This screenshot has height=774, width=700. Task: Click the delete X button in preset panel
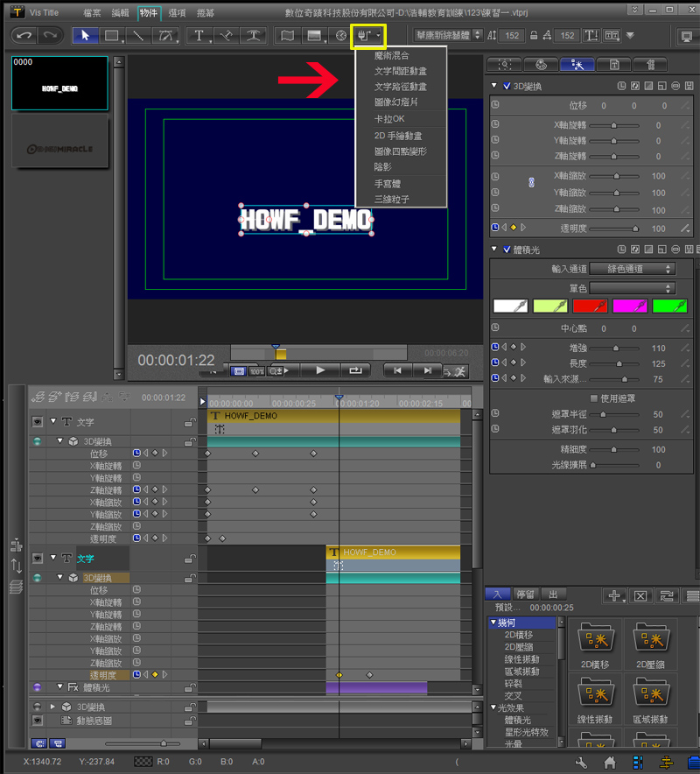click(640, 595)
